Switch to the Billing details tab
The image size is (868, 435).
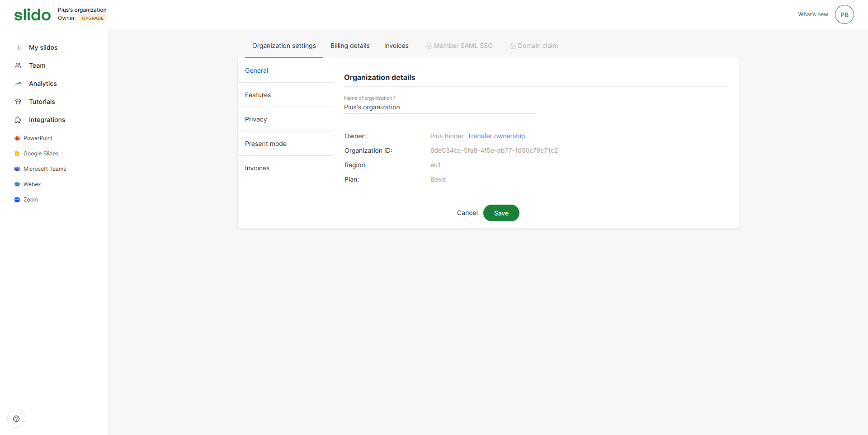350,46
